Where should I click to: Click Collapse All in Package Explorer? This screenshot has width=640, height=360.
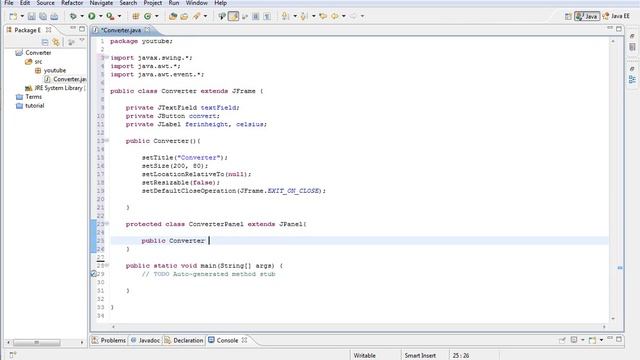(45, 42)
